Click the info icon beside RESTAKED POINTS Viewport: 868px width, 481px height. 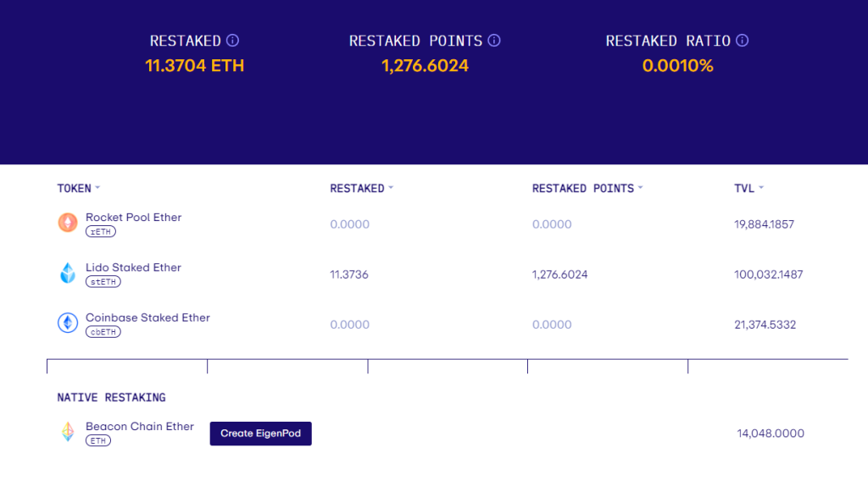[495, 41]
